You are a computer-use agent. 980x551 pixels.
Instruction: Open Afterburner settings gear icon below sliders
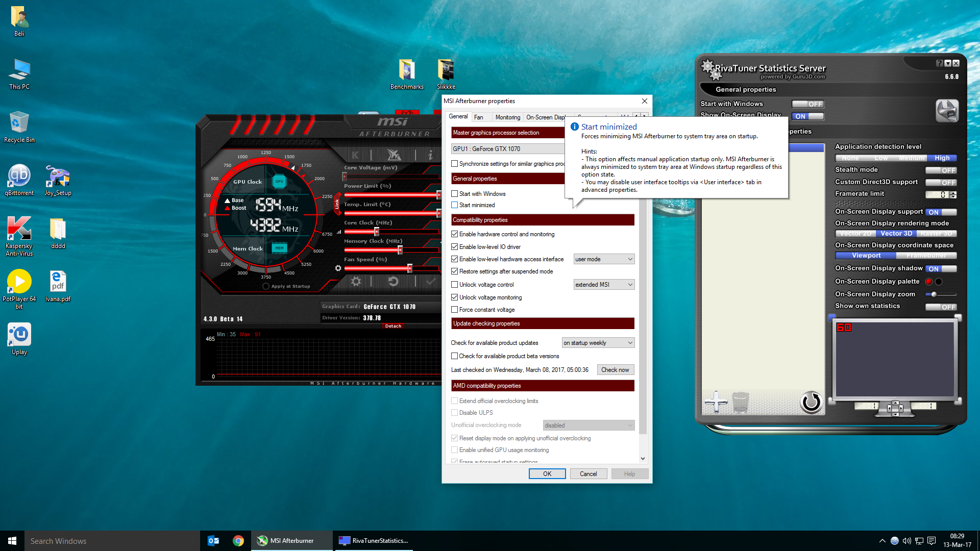pyautogui.click(x=356, y=281)
